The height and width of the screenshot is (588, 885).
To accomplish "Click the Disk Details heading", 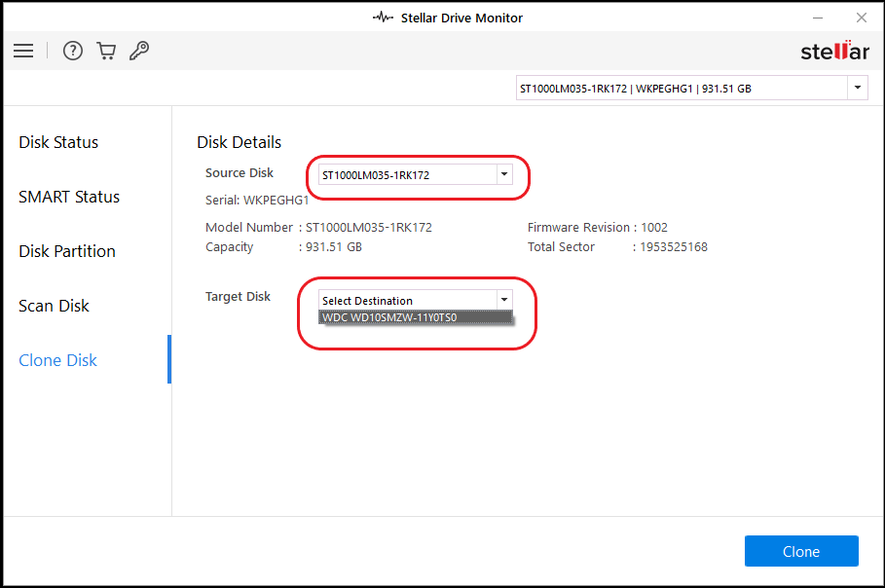I will coord(239,142).
